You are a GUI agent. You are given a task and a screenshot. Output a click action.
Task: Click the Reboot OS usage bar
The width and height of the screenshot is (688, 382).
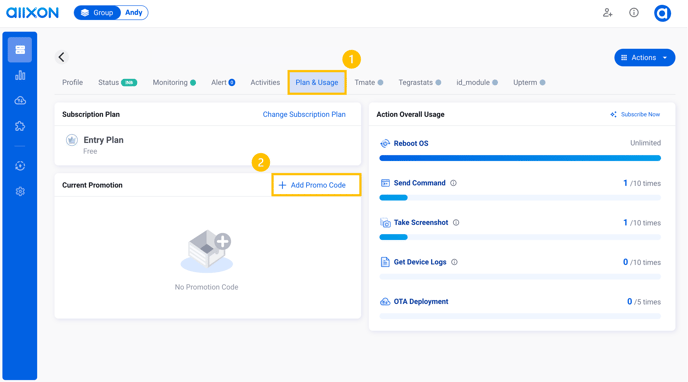pyautogui.click(x=520, y=158)
